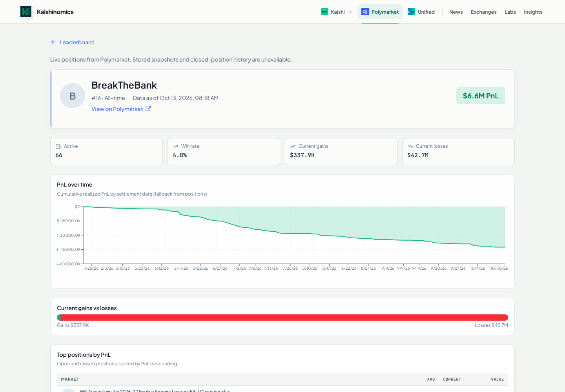Select the Polymarket tab

tap(380, 12)
